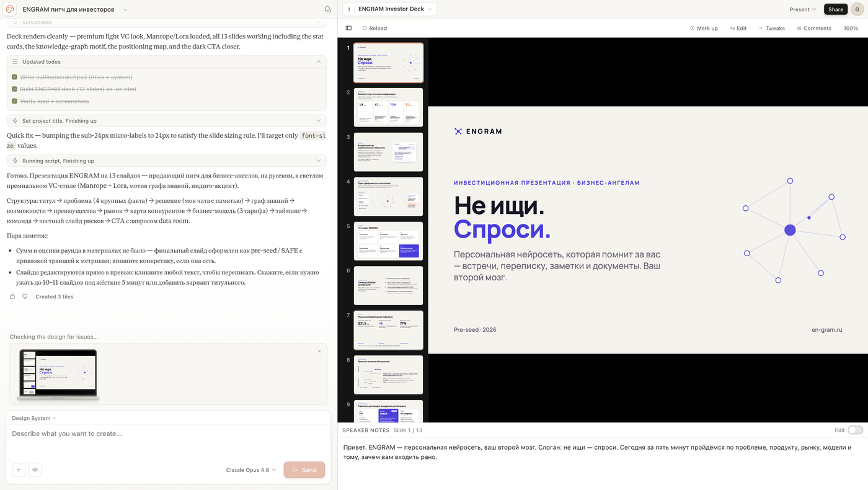Give thumbs up to the response
This screenshot has height=490, width=868.
[x=12, y=296]
